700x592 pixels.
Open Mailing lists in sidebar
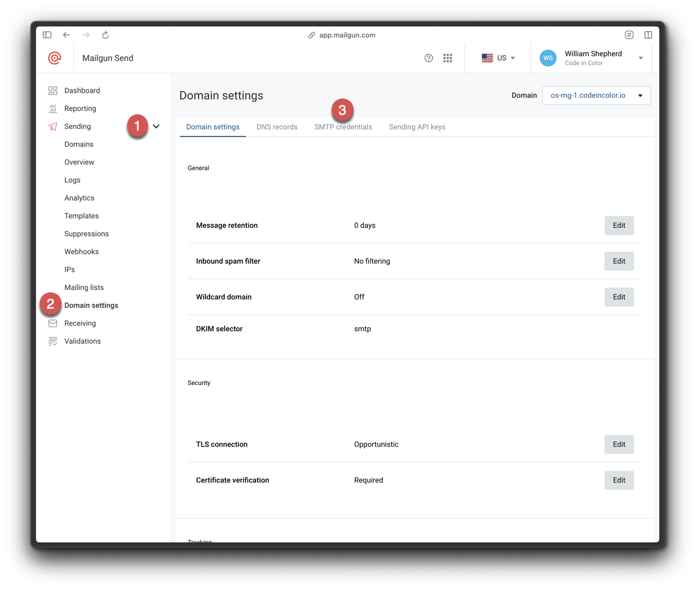pos(84,288)
